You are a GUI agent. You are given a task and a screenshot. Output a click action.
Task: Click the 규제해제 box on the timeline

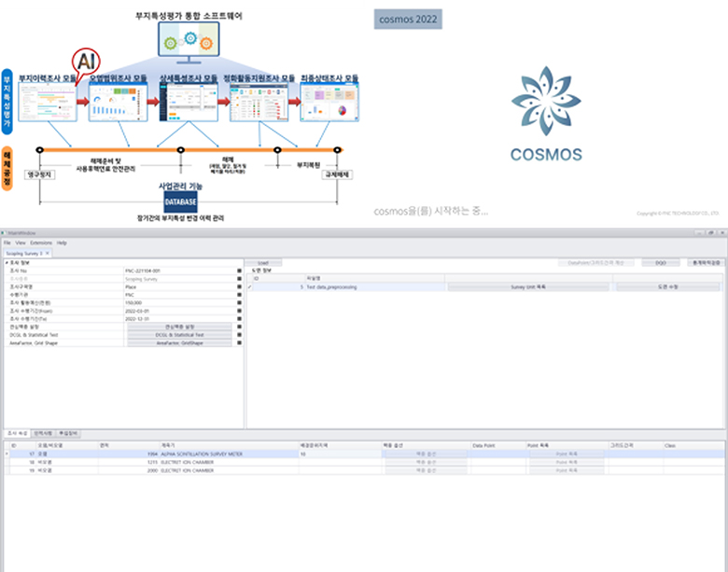(x=337, y=174)
